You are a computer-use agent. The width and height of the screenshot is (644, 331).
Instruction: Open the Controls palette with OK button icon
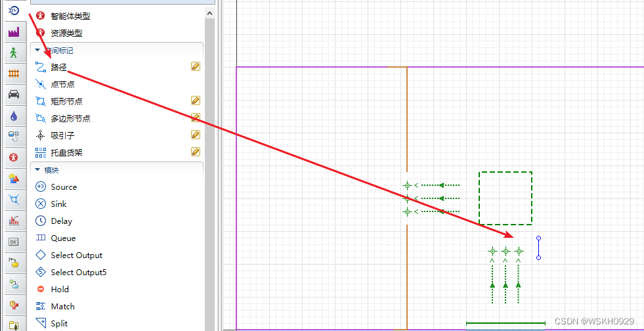pos(14,242)
